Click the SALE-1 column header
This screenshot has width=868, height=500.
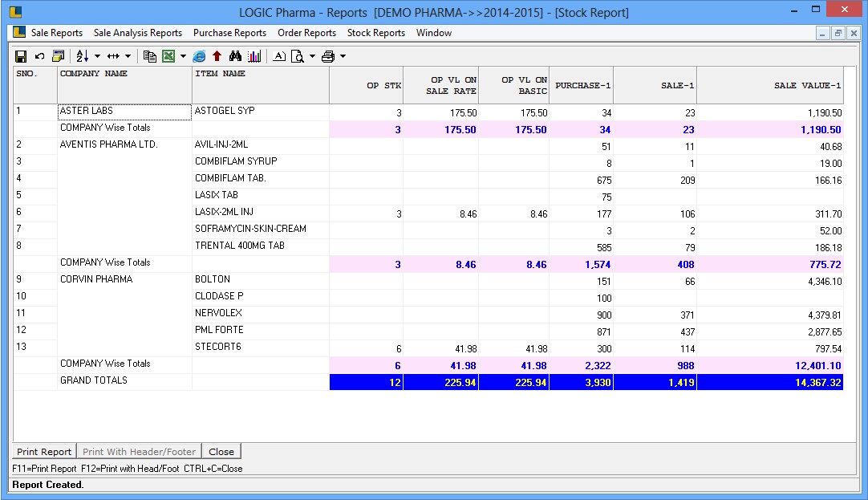point(655,85)
